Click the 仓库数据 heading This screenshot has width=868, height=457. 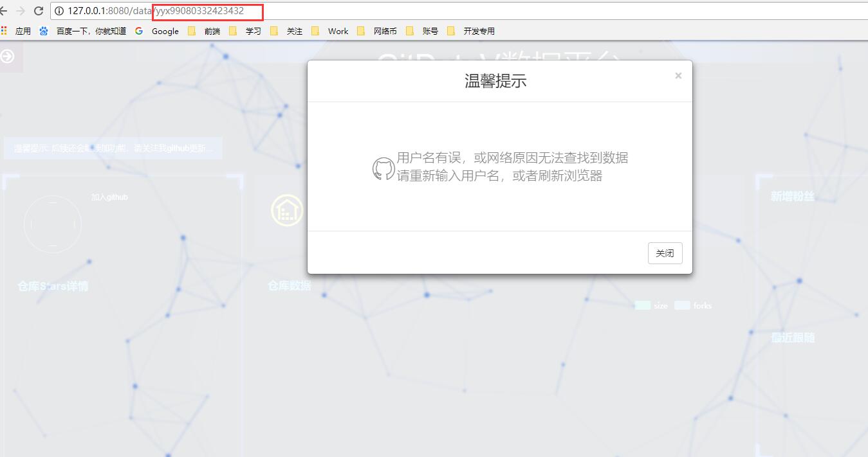tap(290, 285)
